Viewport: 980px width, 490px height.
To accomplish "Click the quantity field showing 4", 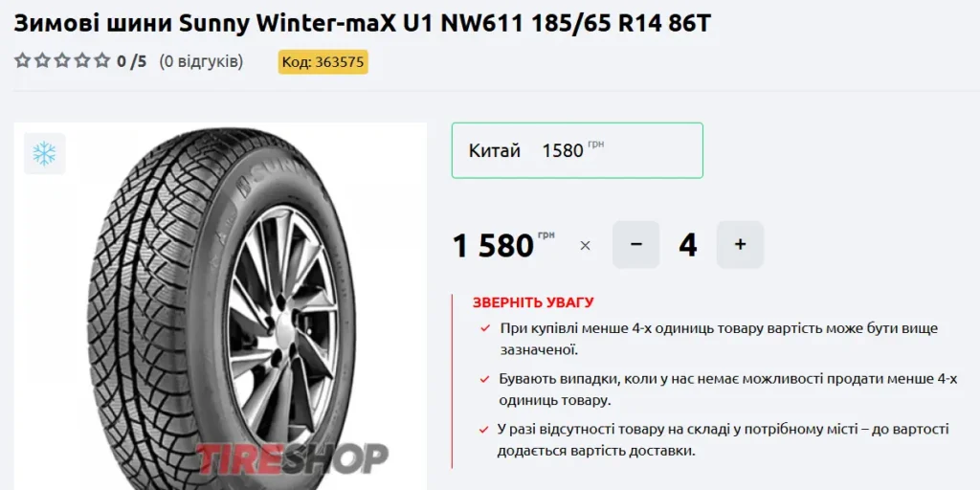I will [688, 245].
